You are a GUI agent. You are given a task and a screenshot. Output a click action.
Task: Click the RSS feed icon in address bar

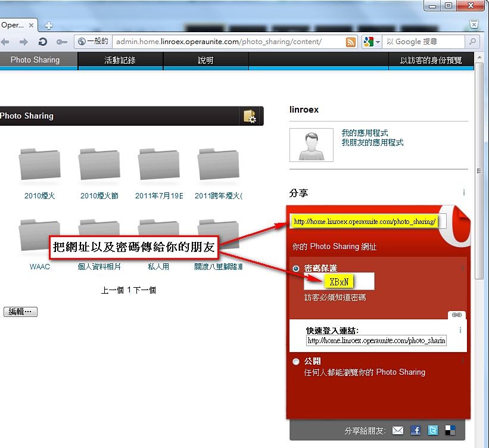point(351,42)
